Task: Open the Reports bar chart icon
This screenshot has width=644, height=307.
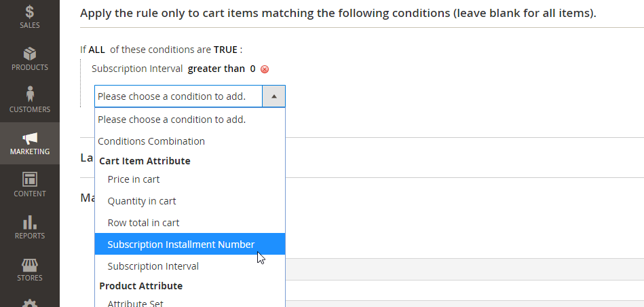Action: 29,221
